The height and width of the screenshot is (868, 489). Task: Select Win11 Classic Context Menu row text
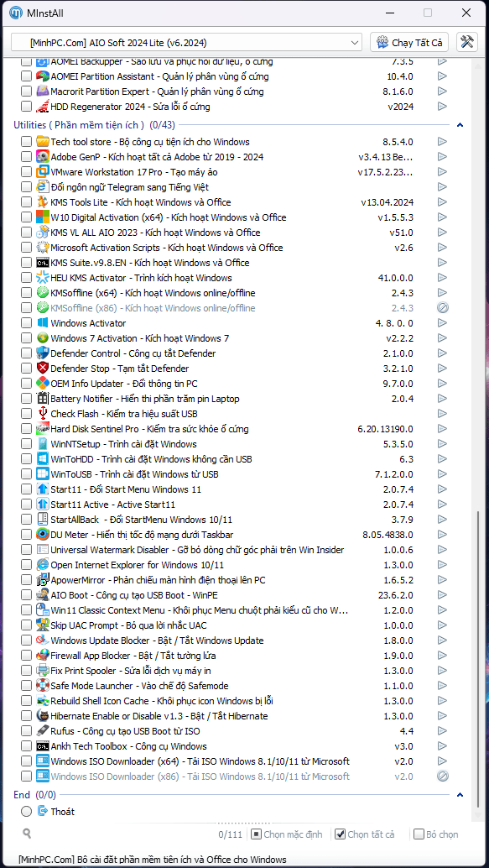click(200, 610)
